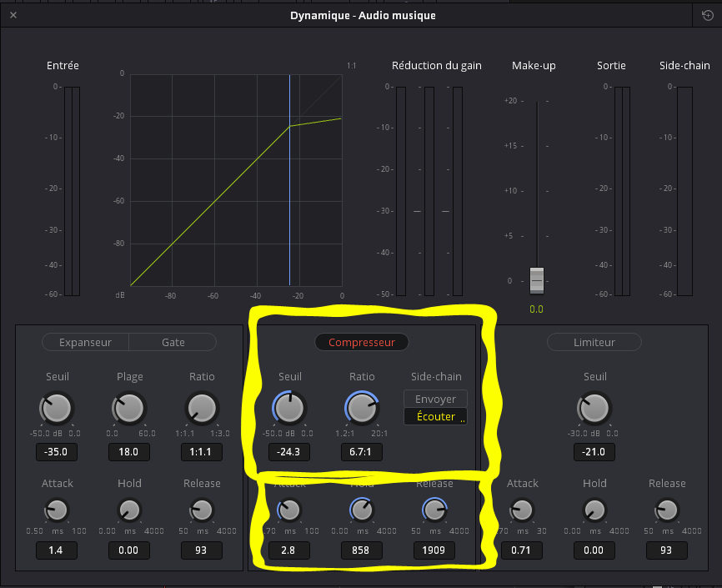Click the Expanseur Ratio knob
This screenshot has width=722, height=588.
[x=202, y=409]
